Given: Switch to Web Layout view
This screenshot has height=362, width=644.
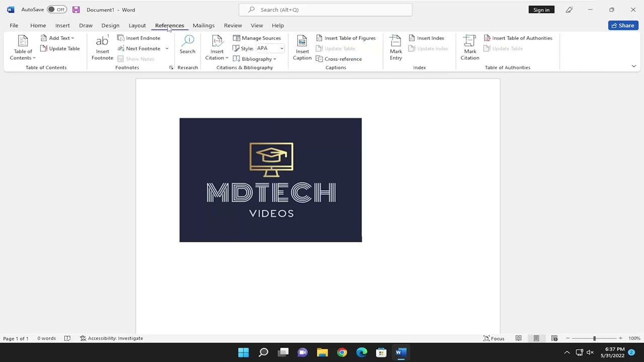Looking at the screenshot, I should click(x=554, y=338).
